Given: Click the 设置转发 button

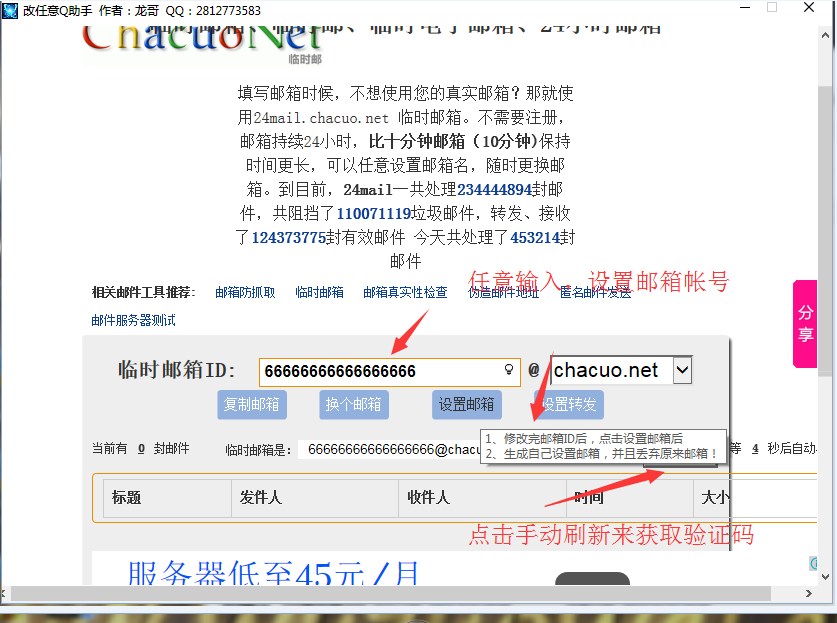Looking at the screenshot, I should (569, 405).
